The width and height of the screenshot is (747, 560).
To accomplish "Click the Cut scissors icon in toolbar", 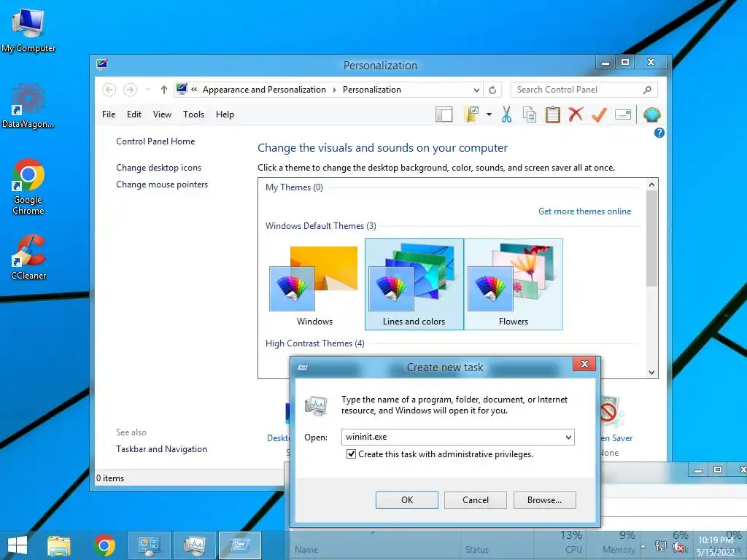I will pos(506,114).
